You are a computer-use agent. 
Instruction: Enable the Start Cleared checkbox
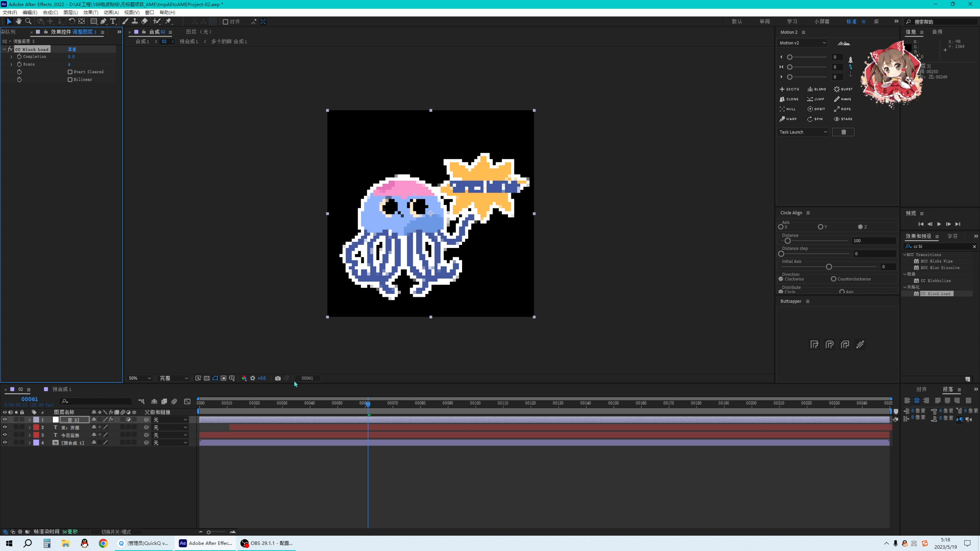coord(70,72)
